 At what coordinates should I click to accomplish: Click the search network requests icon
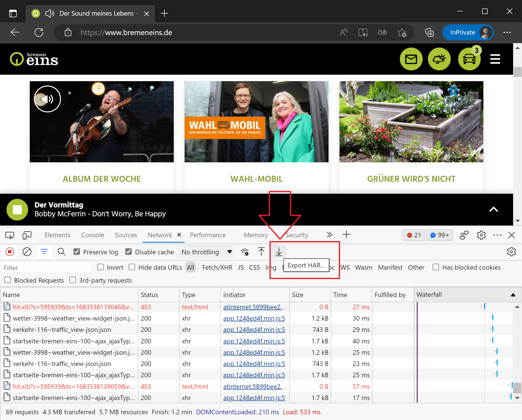pyautogui.click(x=61, y=252)
